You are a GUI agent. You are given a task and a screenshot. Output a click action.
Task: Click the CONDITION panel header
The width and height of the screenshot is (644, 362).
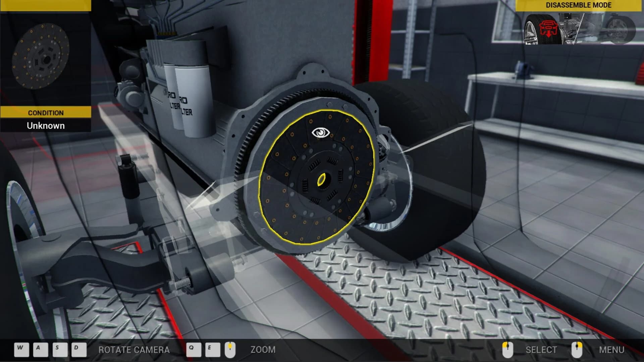[x=45, y=113]
